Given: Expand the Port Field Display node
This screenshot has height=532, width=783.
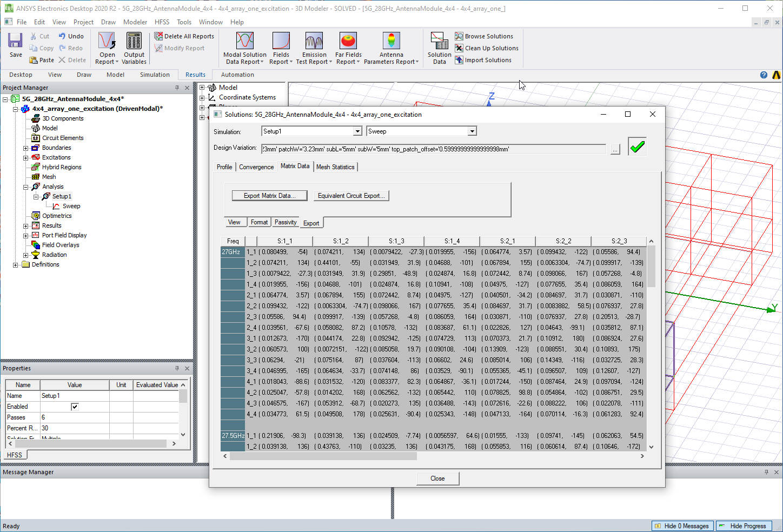Looking at the screenshot, I should pos(25,235).
